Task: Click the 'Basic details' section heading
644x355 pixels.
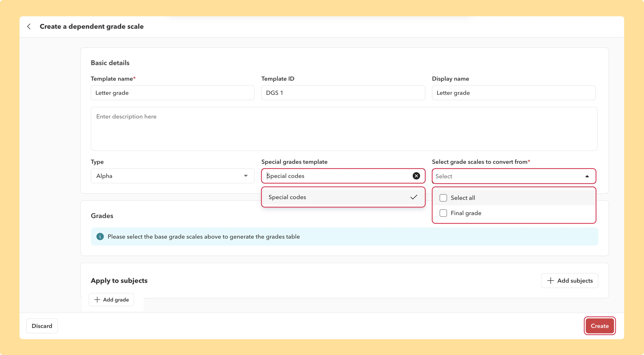Action: click(x=110, y=63)
